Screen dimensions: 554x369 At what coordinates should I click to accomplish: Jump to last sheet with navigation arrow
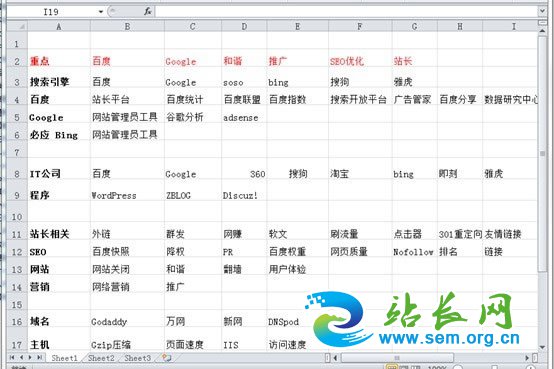point(39,358)
